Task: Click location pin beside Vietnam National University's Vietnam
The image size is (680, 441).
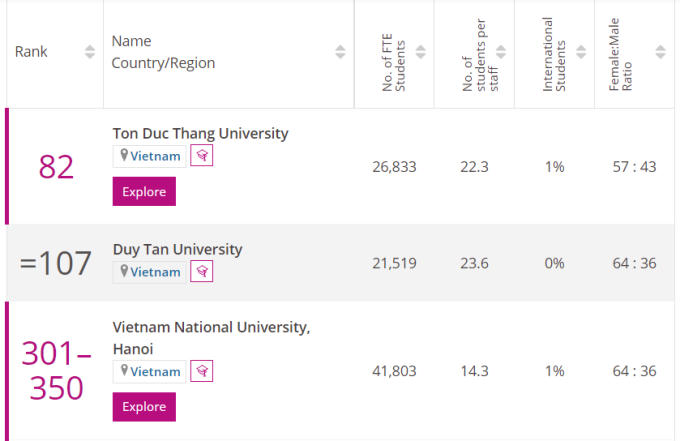Action: tap(124, 371)
